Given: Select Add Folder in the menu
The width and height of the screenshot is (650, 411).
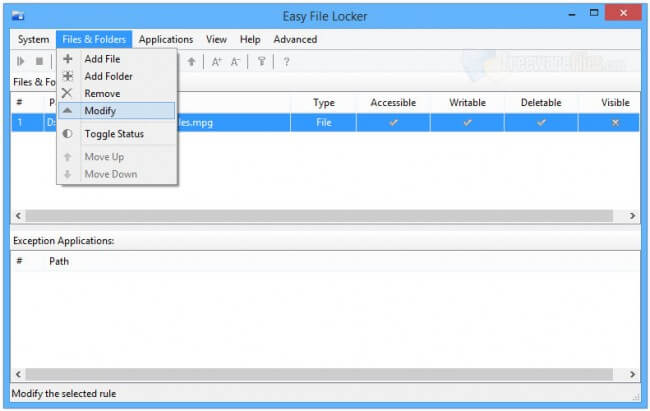Looking at the screenshot, I should pyautogui.click(x=108, y=76).
